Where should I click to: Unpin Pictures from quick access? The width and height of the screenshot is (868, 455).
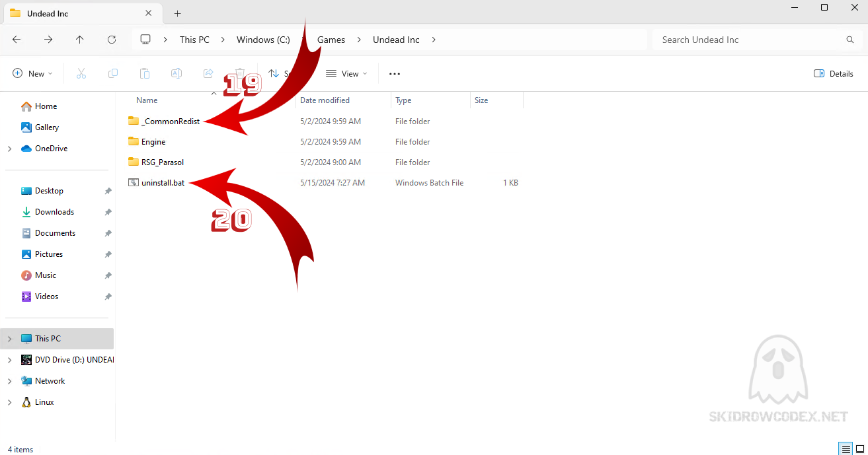click(108, 254)
